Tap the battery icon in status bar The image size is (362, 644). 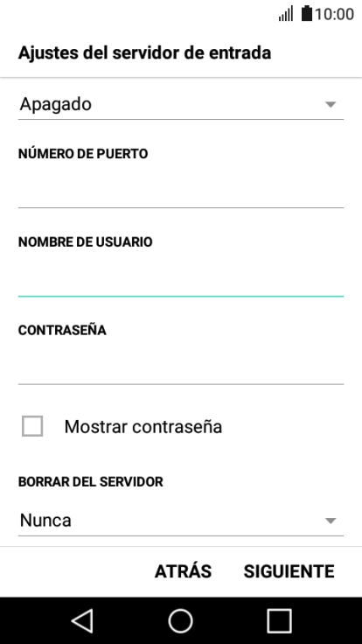307,13
